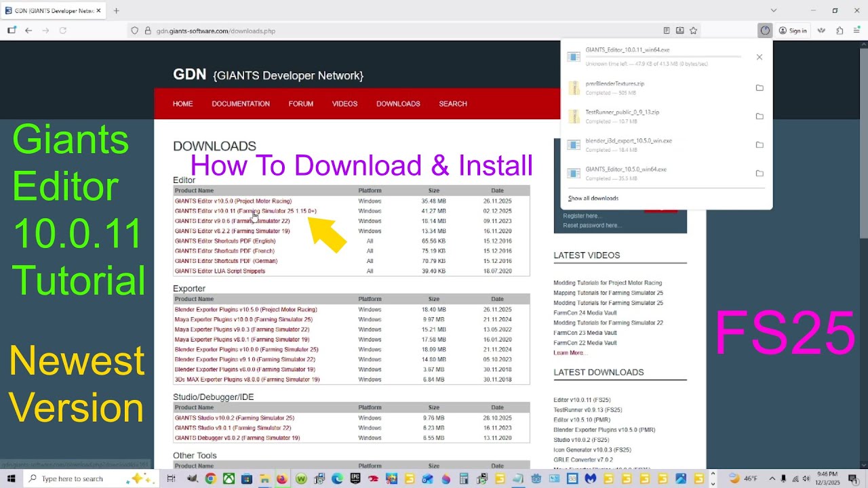Show folder for blender_i3d_export_10.5.0_win.exe download

[759, 145]
